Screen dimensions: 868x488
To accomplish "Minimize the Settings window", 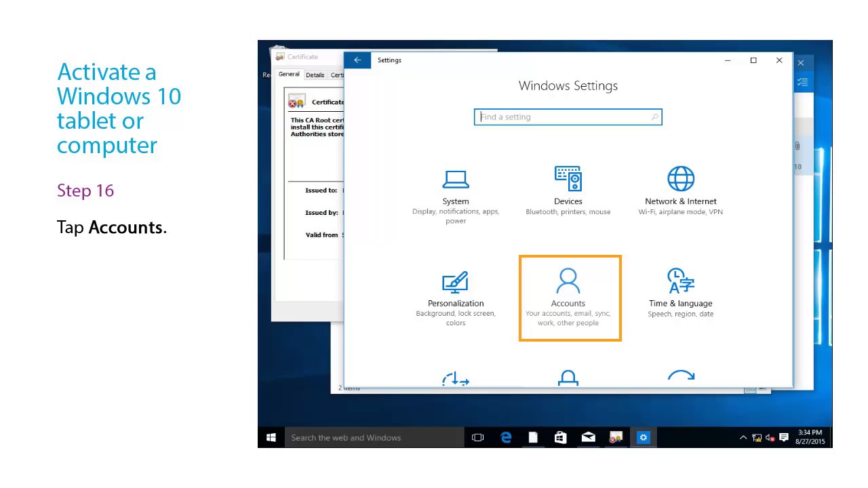I will (x=728, y=60).
